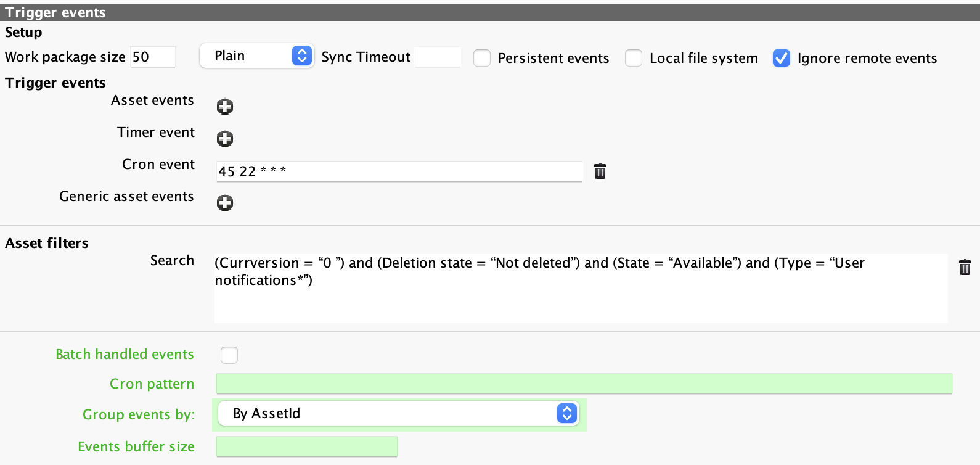The width and height of the screenshot is (980, 465).
Task: Edit the Work package size value
Action: [x=152, y=57]
